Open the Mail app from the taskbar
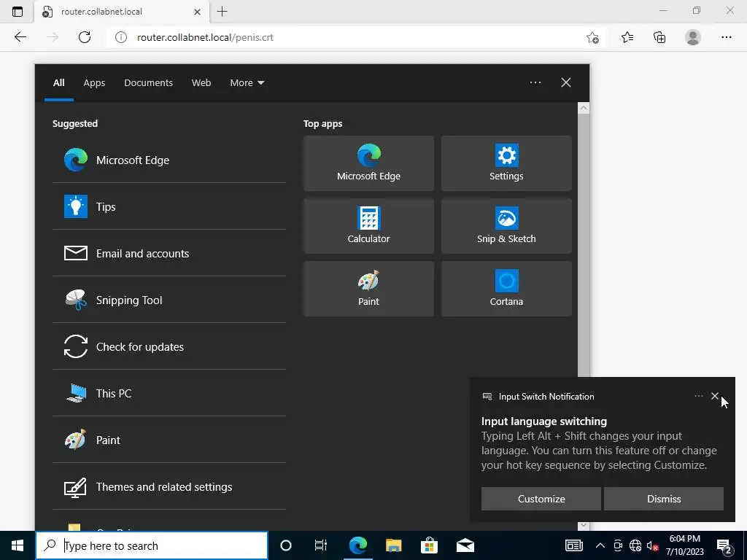 click(x=465, y=545)
